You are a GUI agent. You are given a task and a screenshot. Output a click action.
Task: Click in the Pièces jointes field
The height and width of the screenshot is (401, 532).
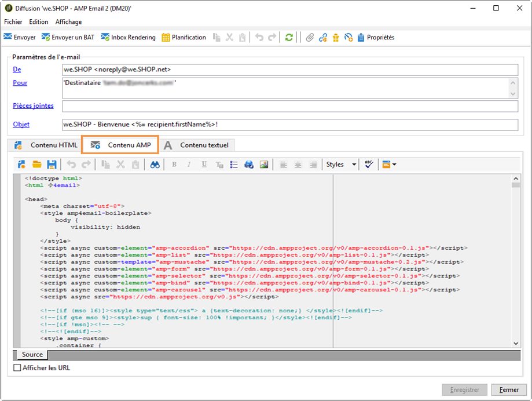click(x=290, y=106)
